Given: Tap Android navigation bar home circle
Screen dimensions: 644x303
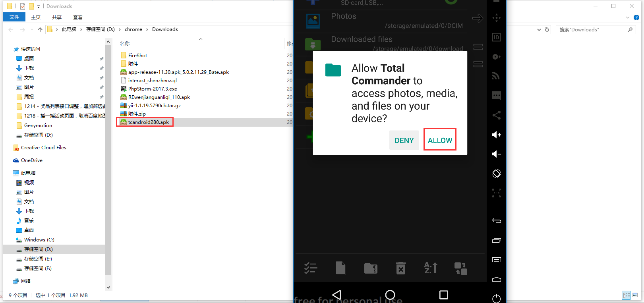Looking at the screenshot, I should click(390, 295).
